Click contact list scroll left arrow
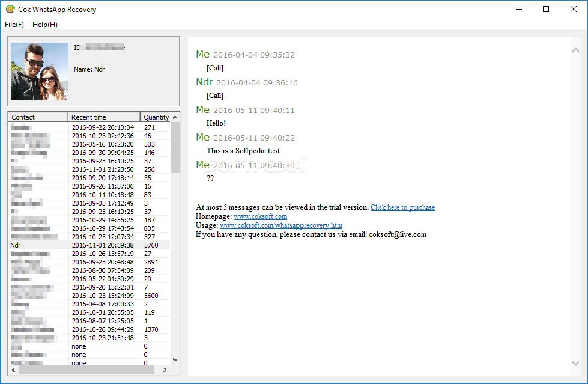Viewport: 588px width, 384px height. coord(13,370)
